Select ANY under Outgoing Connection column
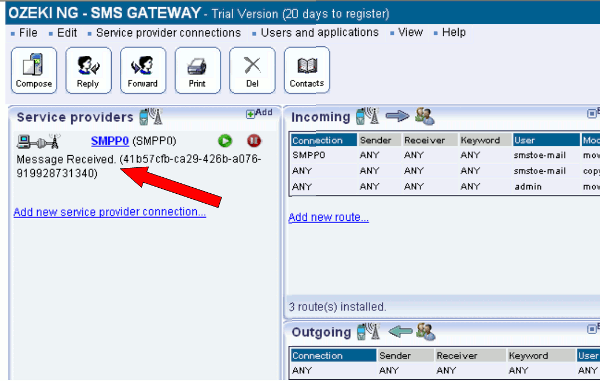The image size is (600, 381). pyautogui.click(x=302, y=371)
